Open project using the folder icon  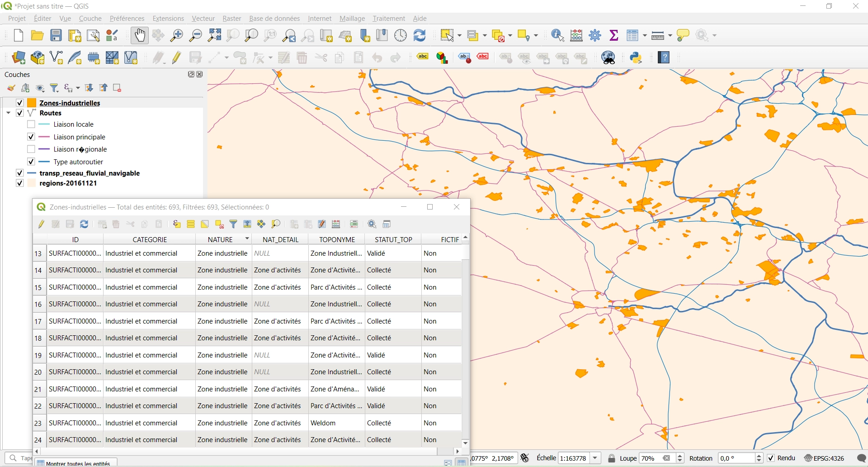pyautogui.click(x=37, y=35)
